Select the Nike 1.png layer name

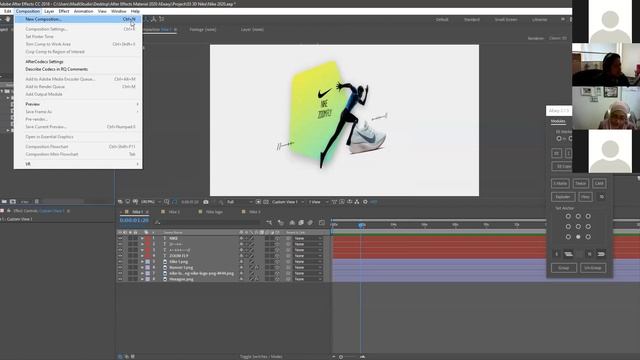(x=178, y=262)
